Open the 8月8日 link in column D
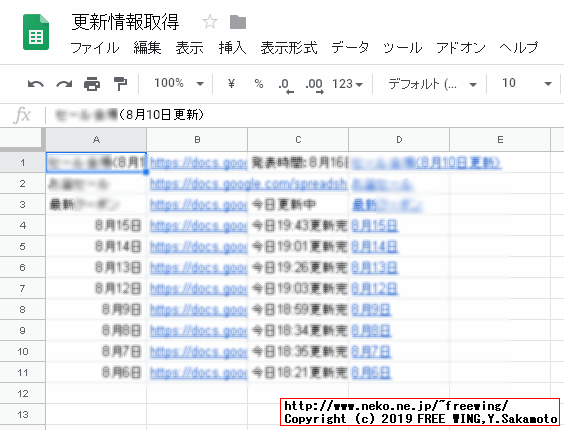This screenshot has width=564, height=430. point(371,330)
